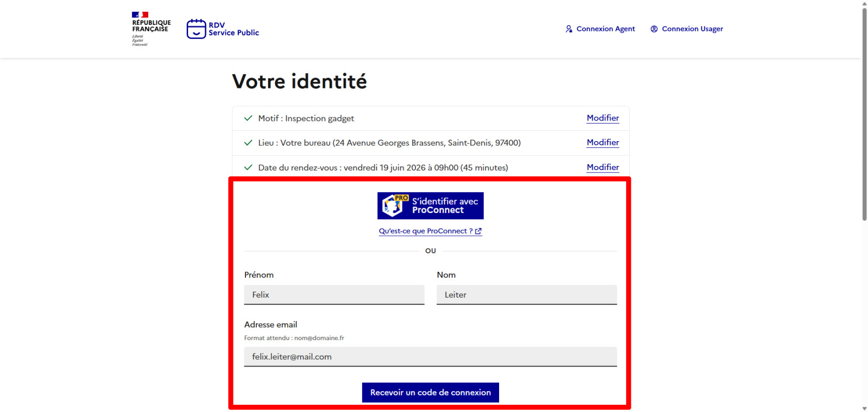Click Recevoir un code de connexion
868x412 pixels.
[430, 392]
